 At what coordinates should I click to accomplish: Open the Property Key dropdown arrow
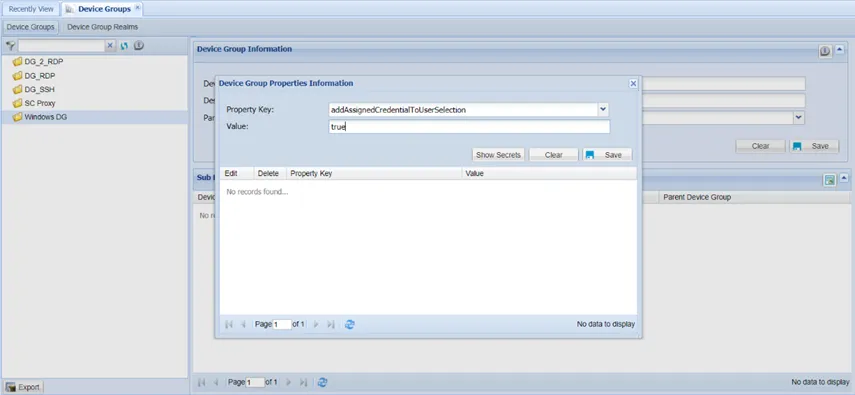603,109
